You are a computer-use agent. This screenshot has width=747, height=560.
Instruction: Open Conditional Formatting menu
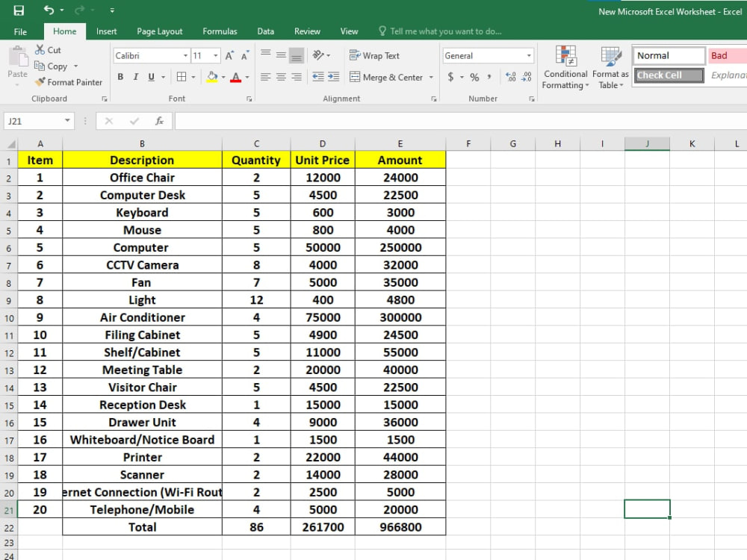coord(565,67)
